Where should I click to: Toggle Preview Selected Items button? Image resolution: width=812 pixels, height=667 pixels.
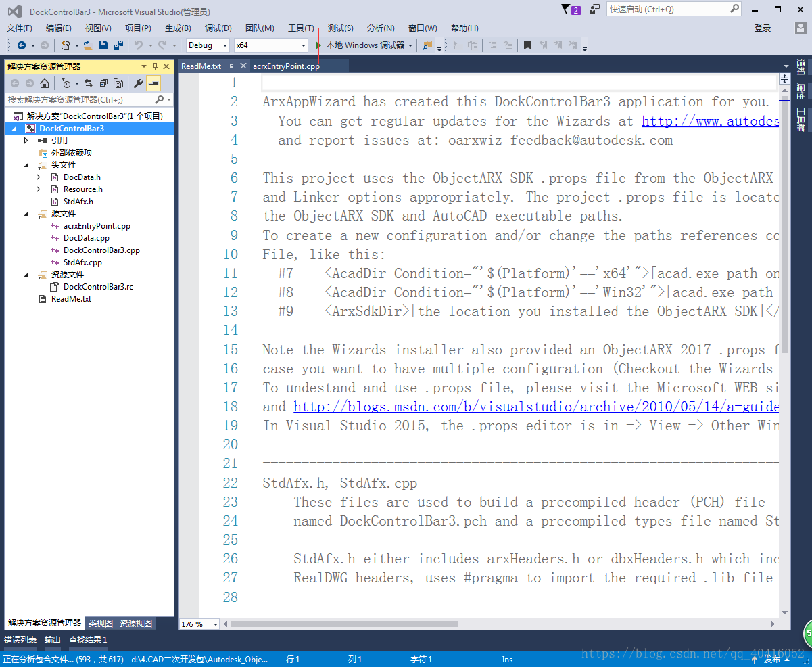pos(153,83)
